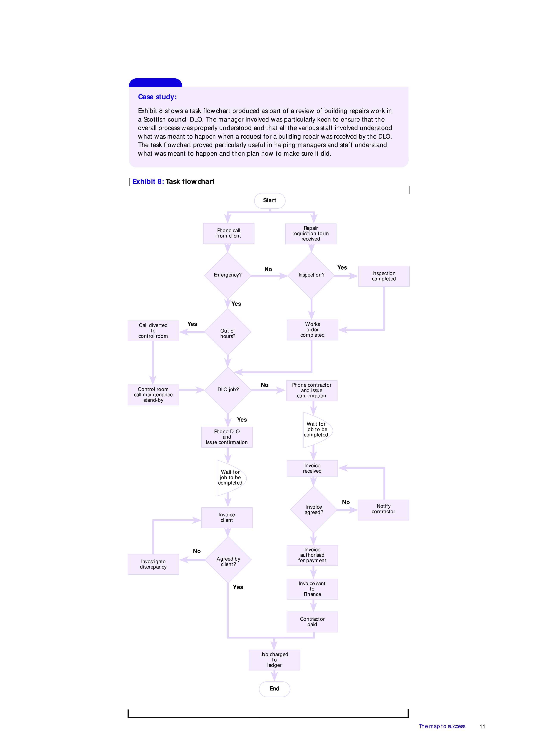534x756 pixels.
Task: Click the Emergency decision diamond shape
Action: click(225, 277)
